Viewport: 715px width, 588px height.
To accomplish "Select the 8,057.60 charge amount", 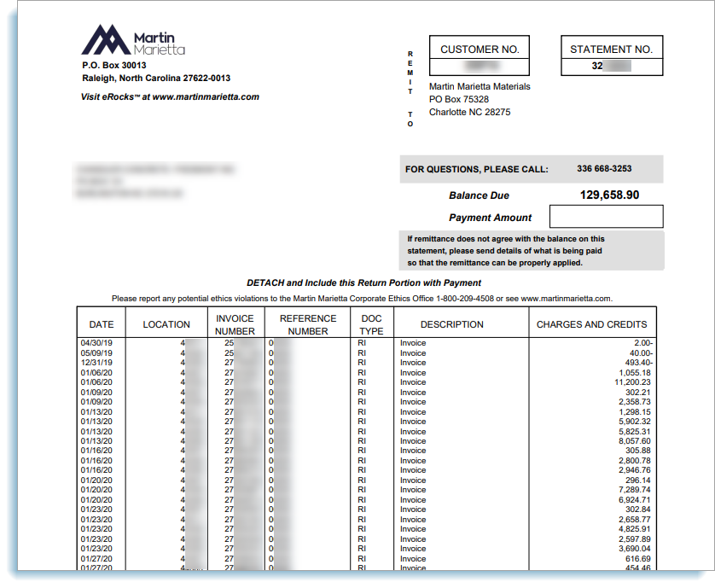I will pos(632,441).
